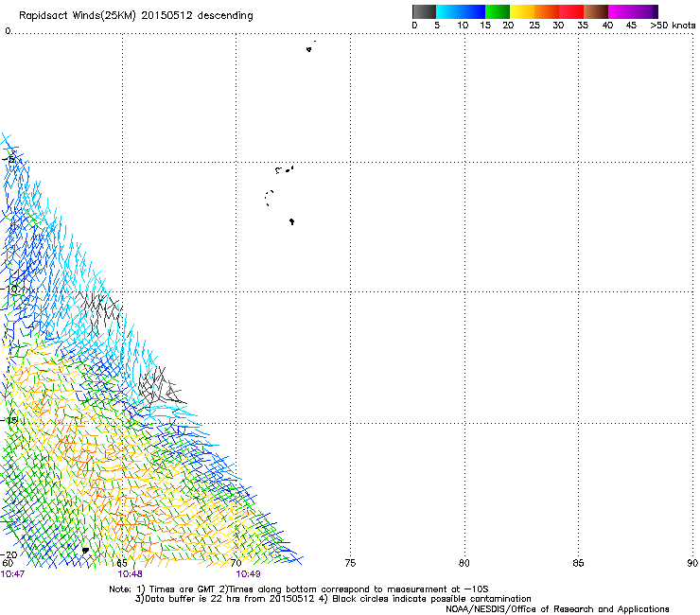Click the '>50 knots' legend label
Viewport: 700px width, 615px height.
pyautogui.click(x=673, y=26)
